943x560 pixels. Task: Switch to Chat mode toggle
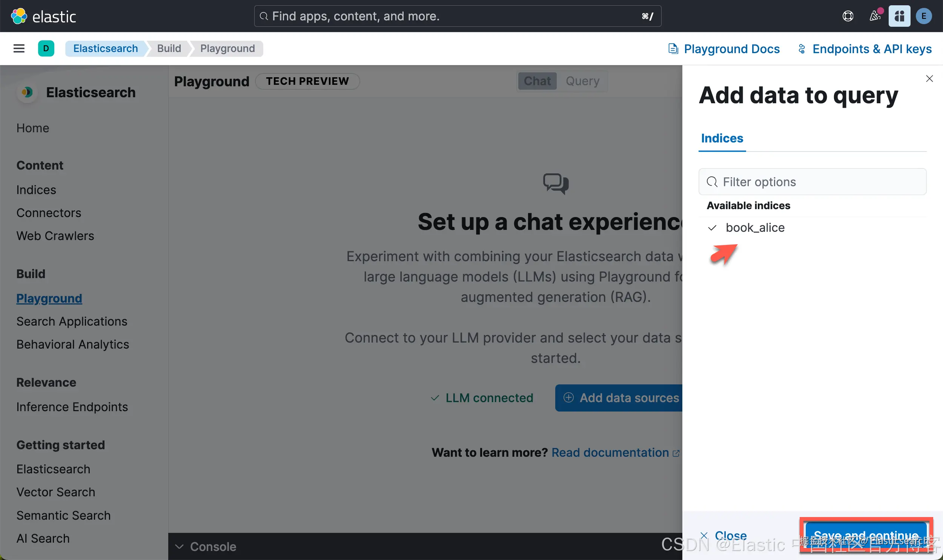coord(537,81)
